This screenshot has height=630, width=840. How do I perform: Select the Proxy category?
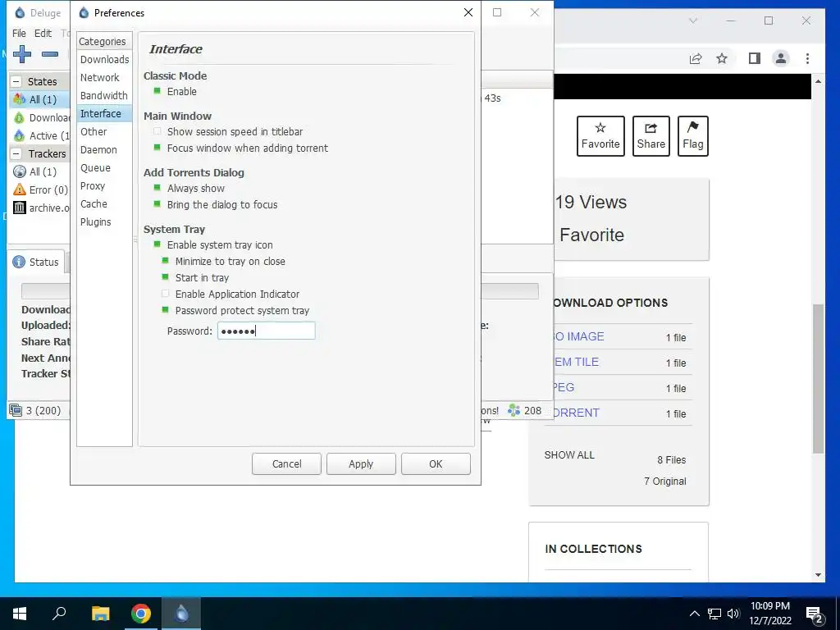tap(104, 186)
